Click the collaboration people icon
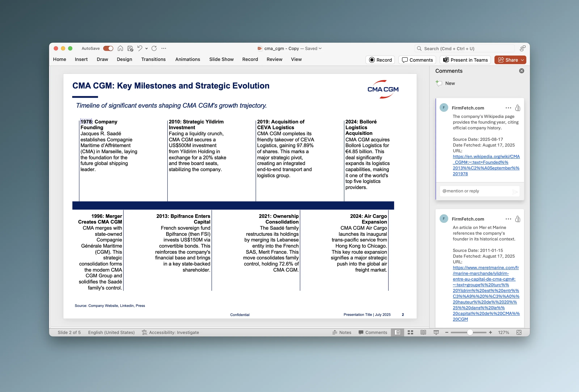The width and height of the screenshot is (579, 392). click(x=523, y=48)
